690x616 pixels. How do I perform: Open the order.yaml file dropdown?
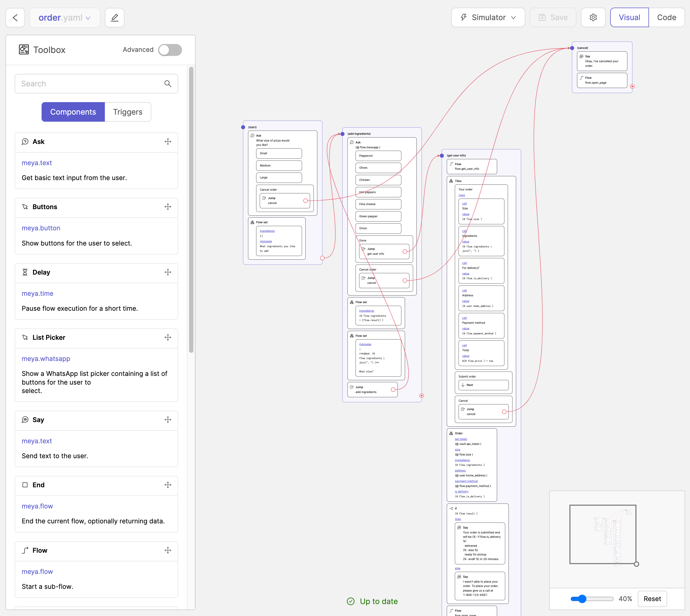coord(65,18)
